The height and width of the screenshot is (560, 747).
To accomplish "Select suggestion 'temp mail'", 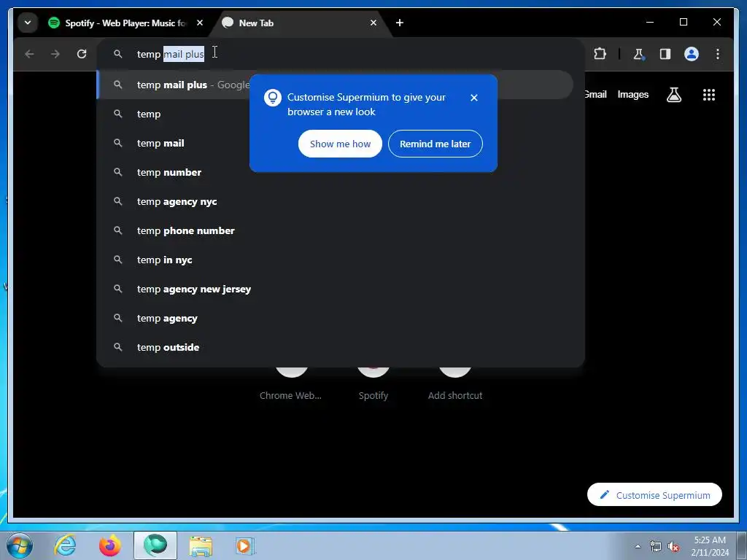I will click(x=335, y=144).
